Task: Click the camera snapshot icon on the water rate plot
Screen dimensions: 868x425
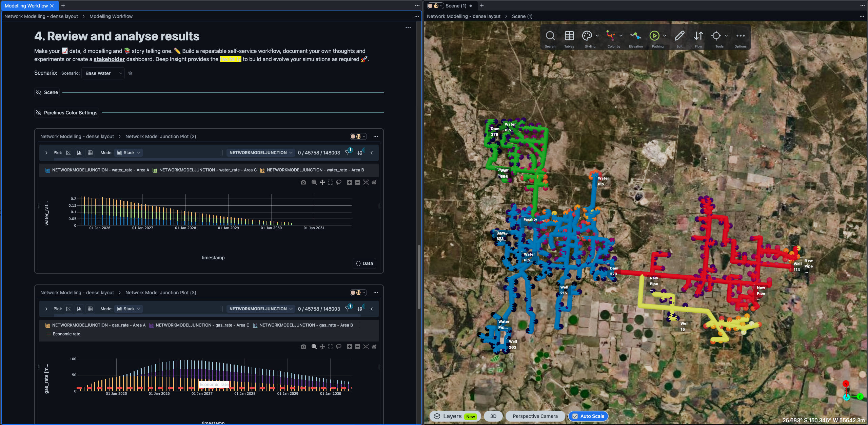Action: (x=303, y=183)
